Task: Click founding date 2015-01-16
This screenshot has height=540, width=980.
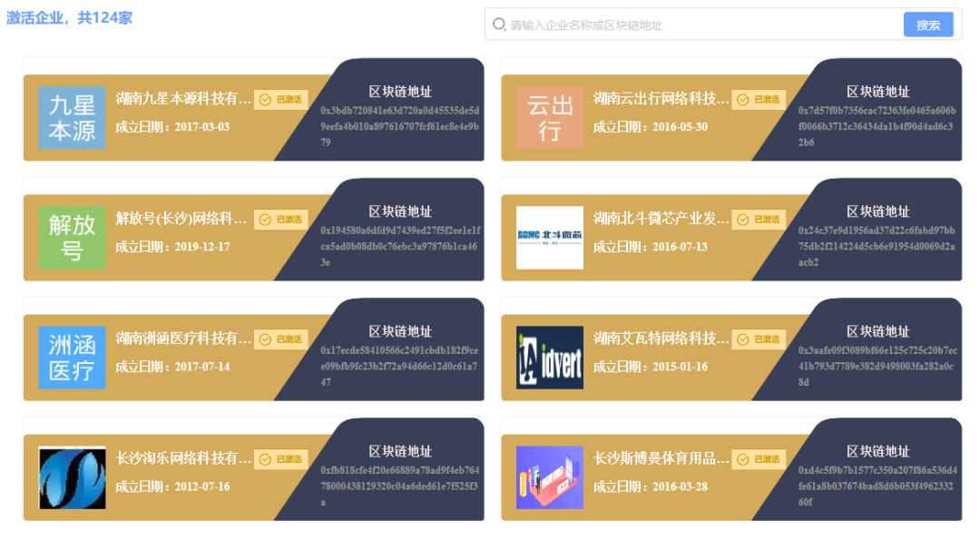Action: (680, 367)
